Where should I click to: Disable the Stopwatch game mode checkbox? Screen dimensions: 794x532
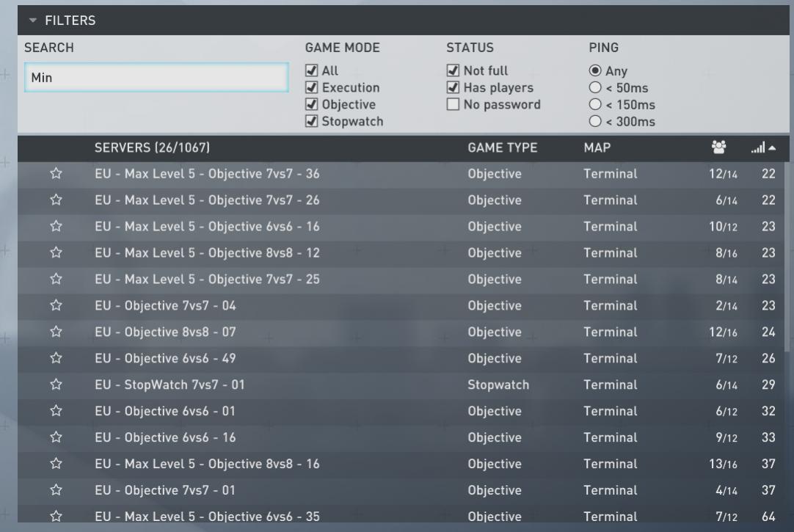(x=311, y=121)
